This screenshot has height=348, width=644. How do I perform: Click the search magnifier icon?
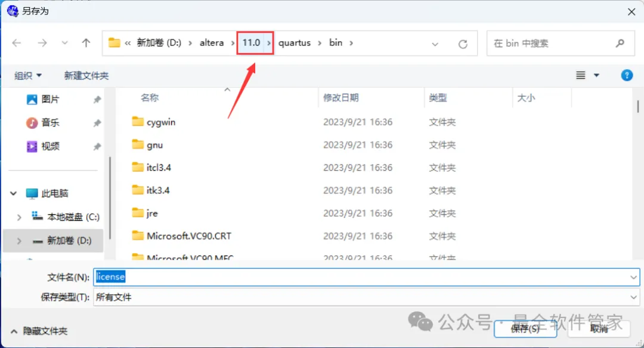pyautogui.click(x=620, y=43)
